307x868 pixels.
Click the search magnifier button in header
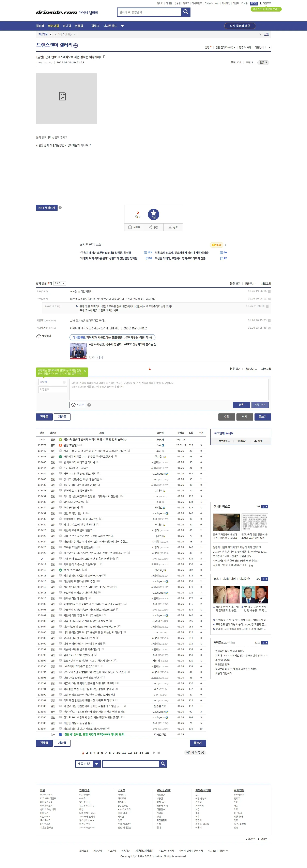coord(186,12)
